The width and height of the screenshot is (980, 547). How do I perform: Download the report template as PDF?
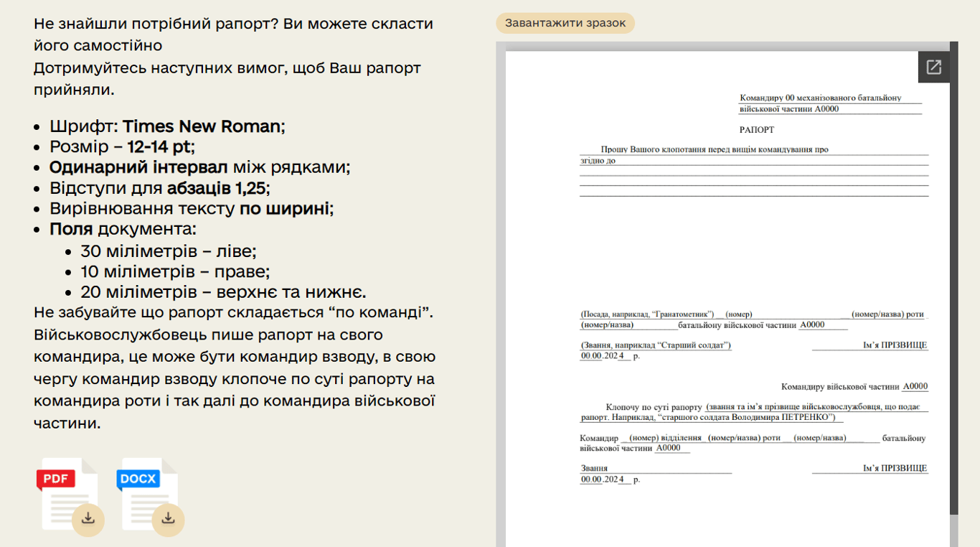click(x=88, y=518)
